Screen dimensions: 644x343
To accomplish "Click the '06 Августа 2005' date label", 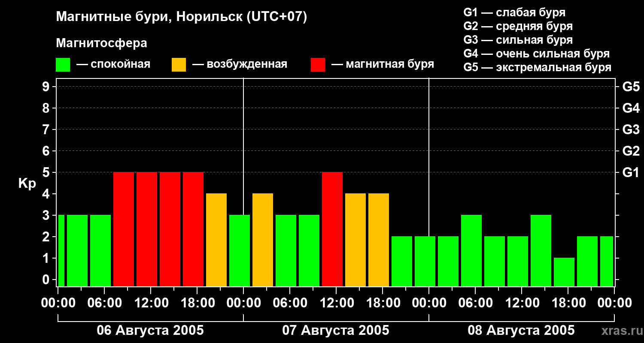I will [x=150, y=330].
